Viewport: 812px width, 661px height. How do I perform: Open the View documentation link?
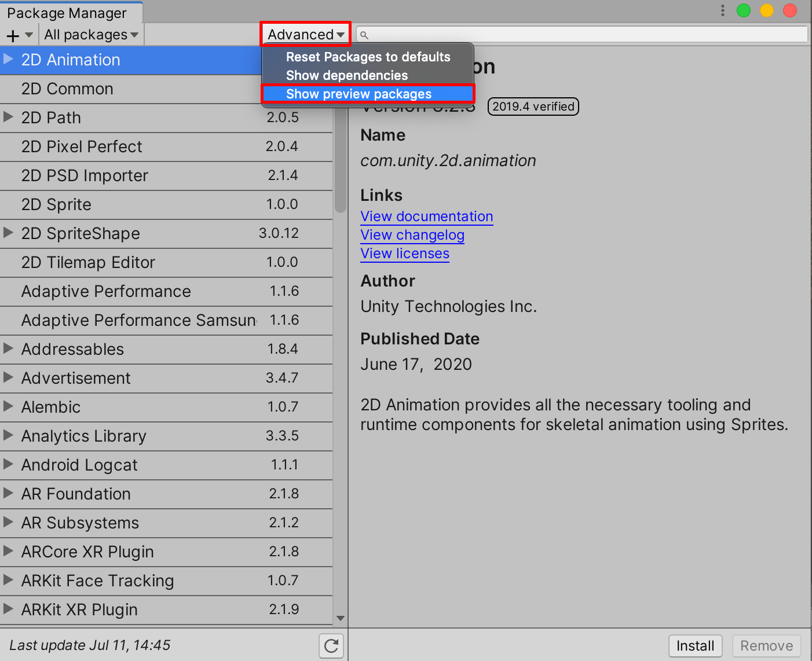tap(426, 216)
